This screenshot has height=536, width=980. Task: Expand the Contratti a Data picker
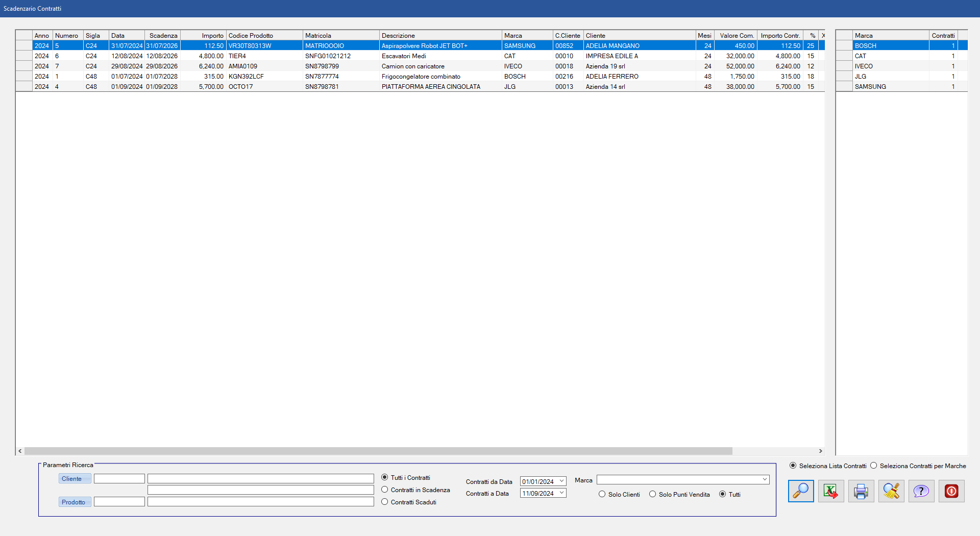click(x=561, y=493)
